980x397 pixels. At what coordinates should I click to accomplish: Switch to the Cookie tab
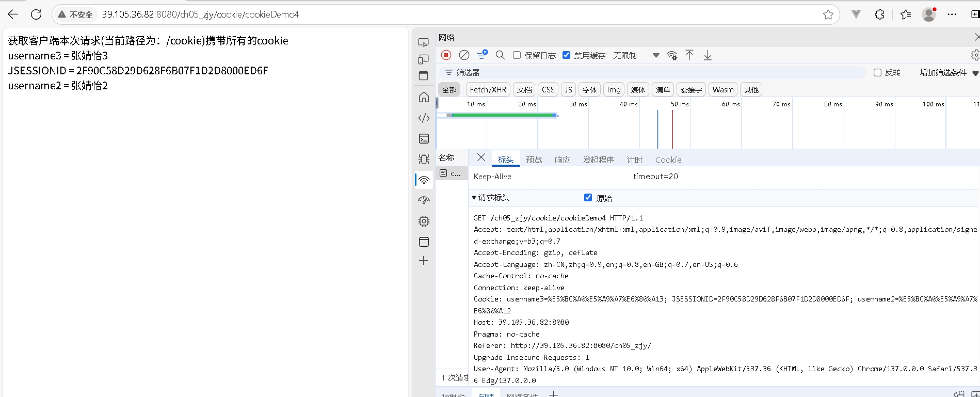pyautogui.click(x=668, y=160)
